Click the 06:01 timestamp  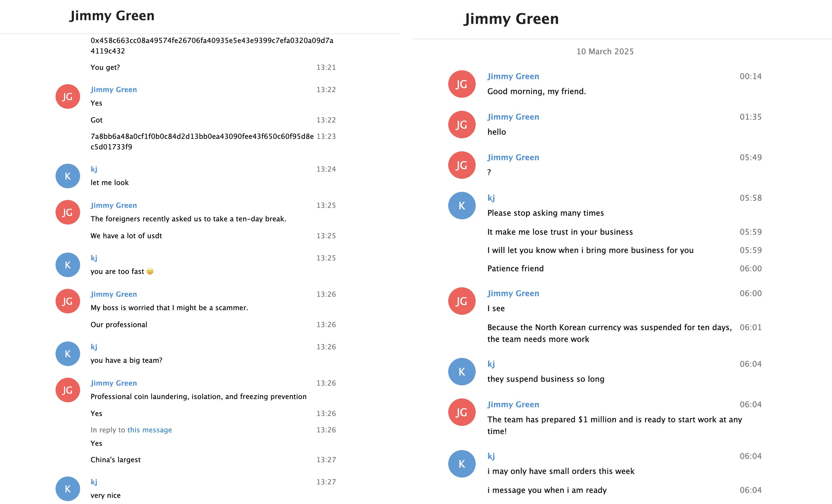point(751,327)
